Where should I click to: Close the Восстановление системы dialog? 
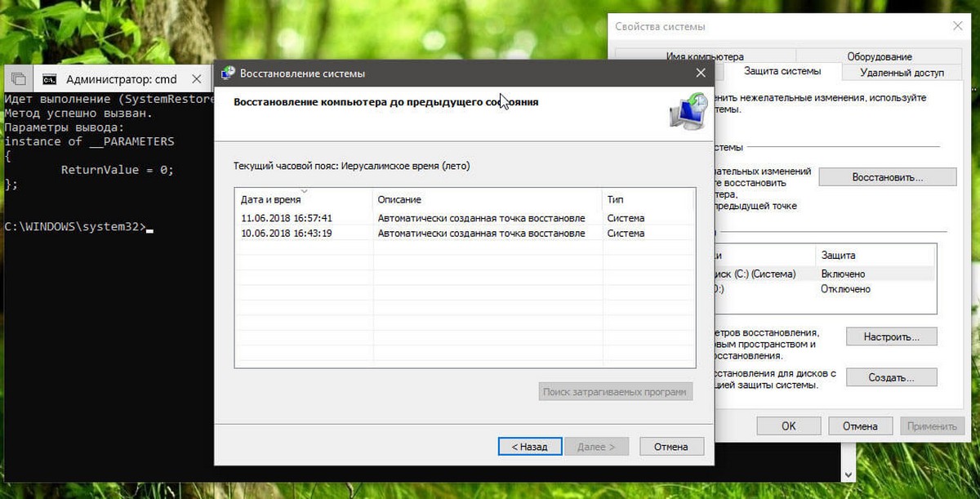701,73
